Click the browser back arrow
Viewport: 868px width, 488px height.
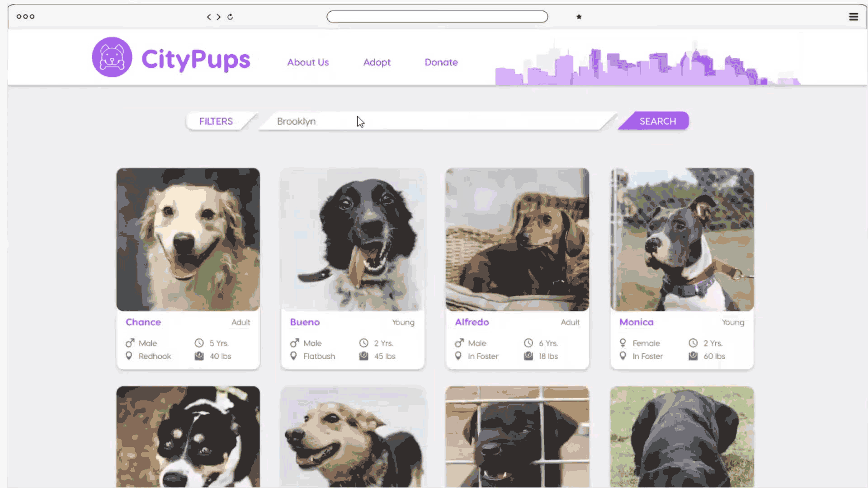coord(209,17)
